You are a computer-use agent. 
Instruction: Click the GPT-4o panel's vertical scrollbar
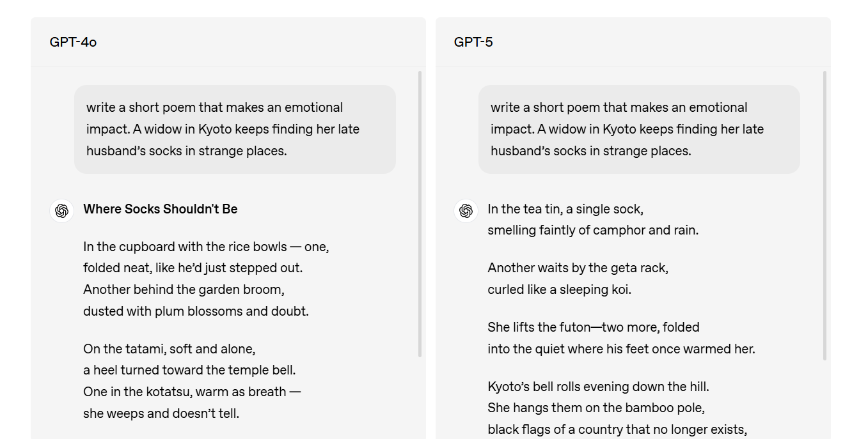click(x=420, y=214)
